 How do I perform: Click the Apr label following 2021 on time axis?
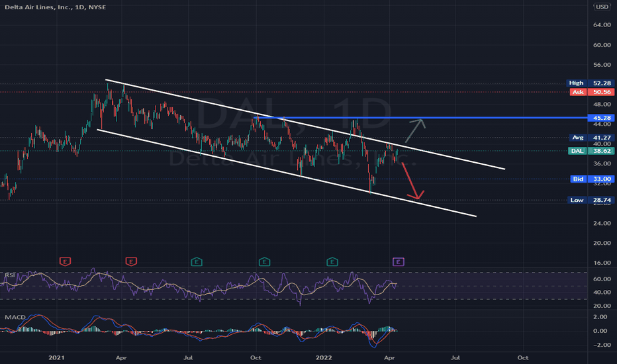(121, 357)
